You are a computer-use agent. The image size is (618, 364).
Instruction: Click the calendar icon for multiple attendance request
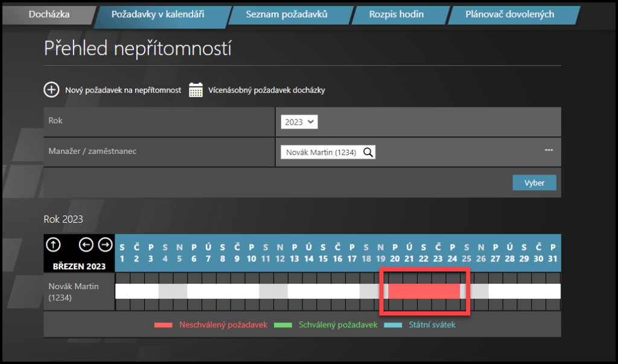coord(196,90)
